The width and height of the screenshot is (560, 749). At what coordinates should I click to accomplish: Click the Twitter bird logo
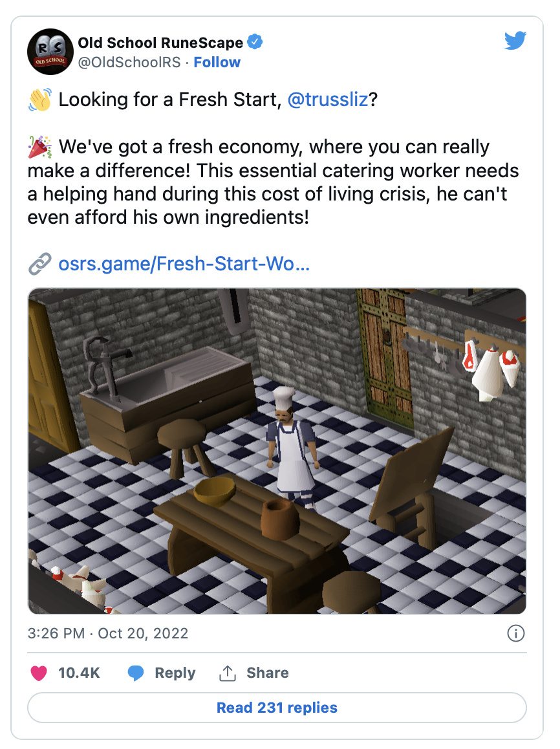(x=515, y=41)
